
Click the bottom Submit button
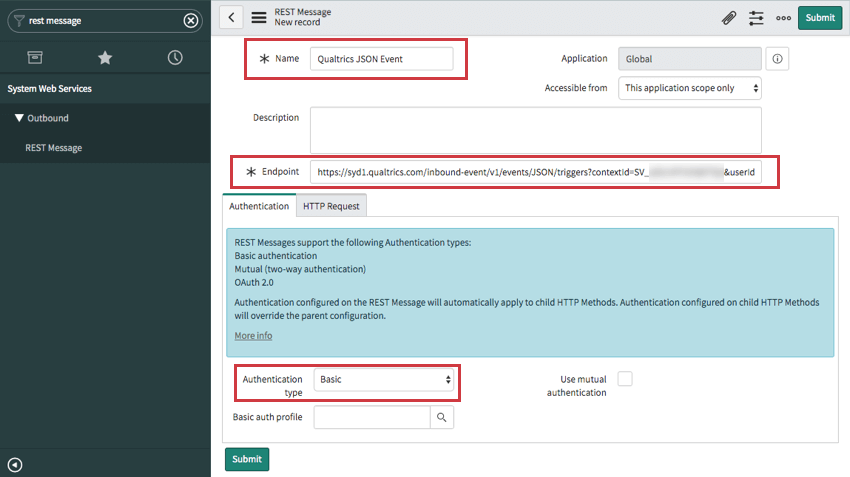coord(247,459)
